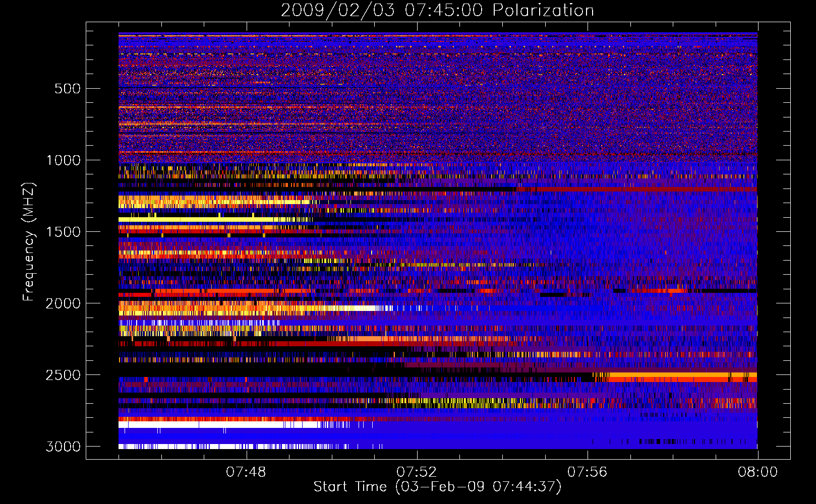The width and height of the screenshot is (816, 504).
Task: Click the plot title '2009/02/03 07:45:00 Polarization'
Action: 437,10
